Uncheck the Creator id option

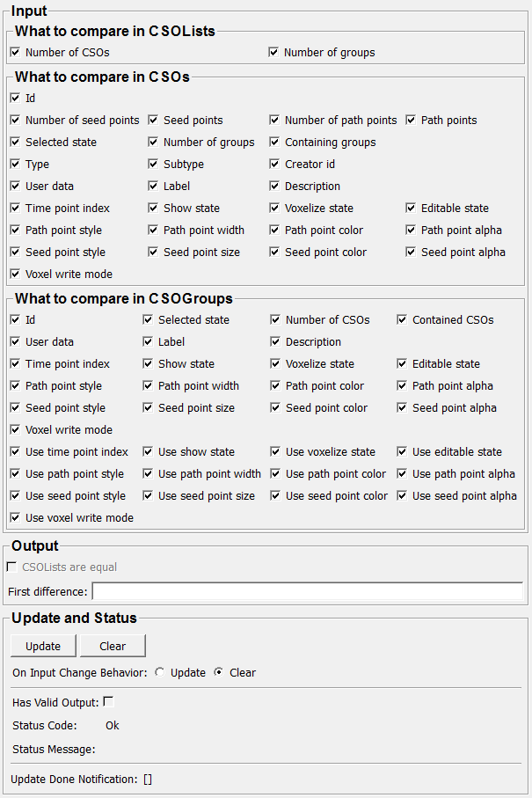274,165
